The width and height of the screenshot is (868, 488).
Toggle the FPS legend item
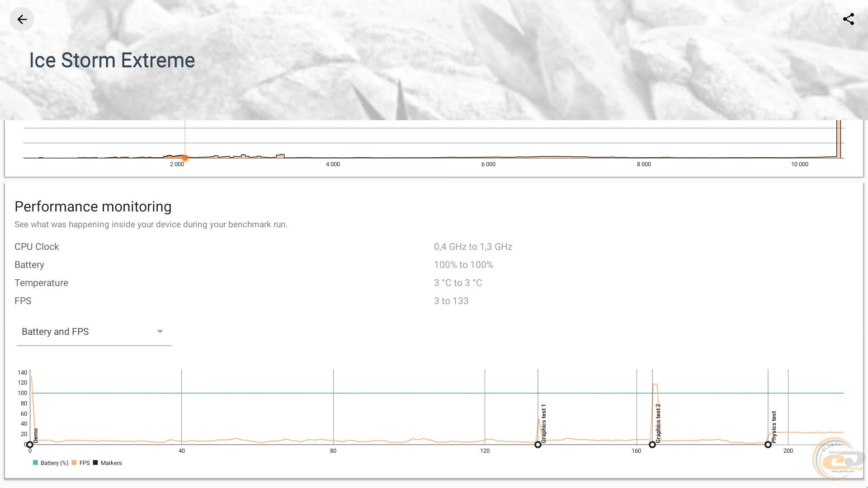(80, 463)
